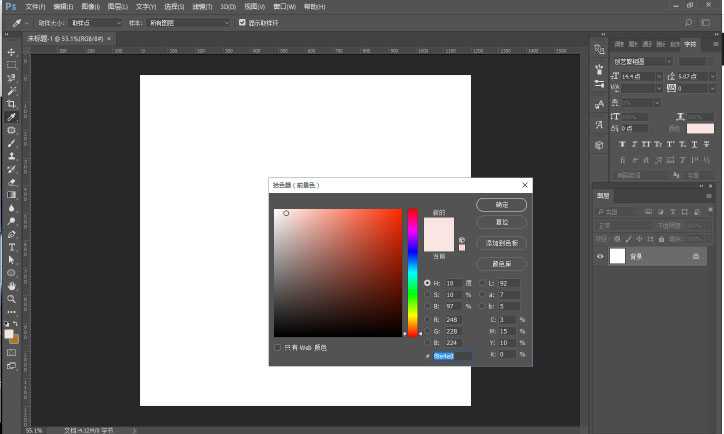Click the search icon at top right
This screenshot has width=724, height=434.
[x=689, y=22]
